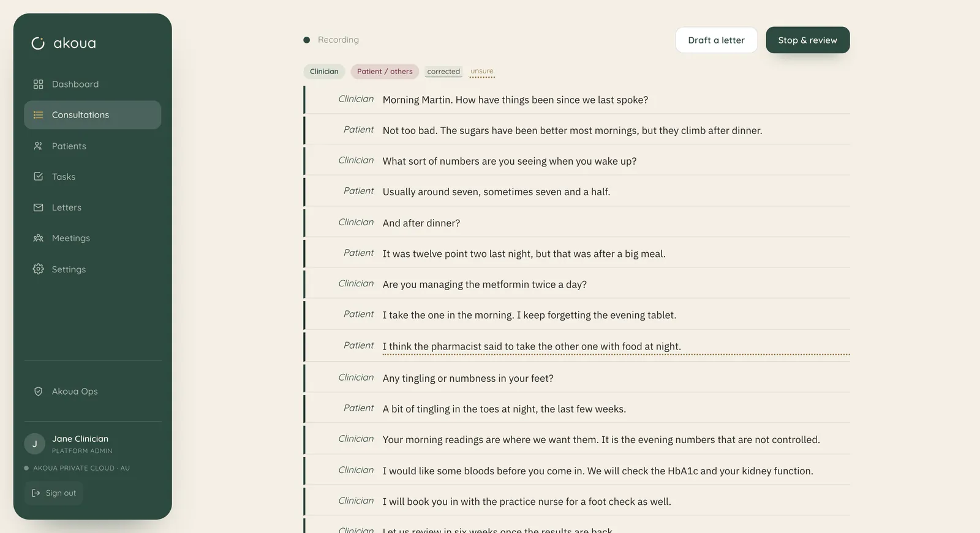Click the Patient / others legend chip
The height and width of the screenshot is (533, 980).
pyautogui.click(x=385, y=72)
